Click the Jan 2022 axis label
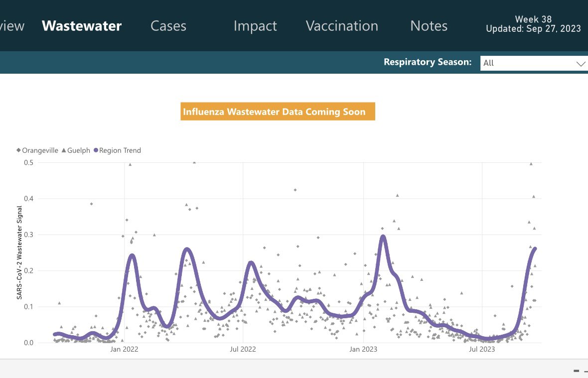This screenshot has height=378, width=588. point(124,349)
